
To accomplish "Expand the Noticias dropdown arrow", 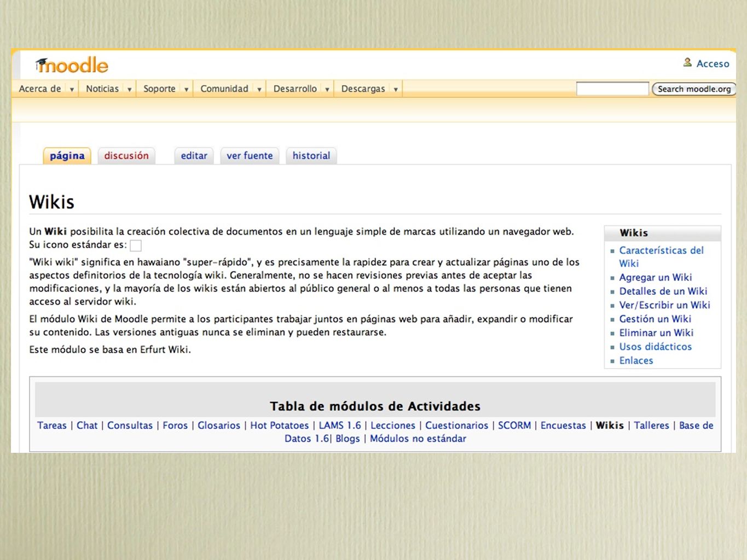I will point(130,89).
